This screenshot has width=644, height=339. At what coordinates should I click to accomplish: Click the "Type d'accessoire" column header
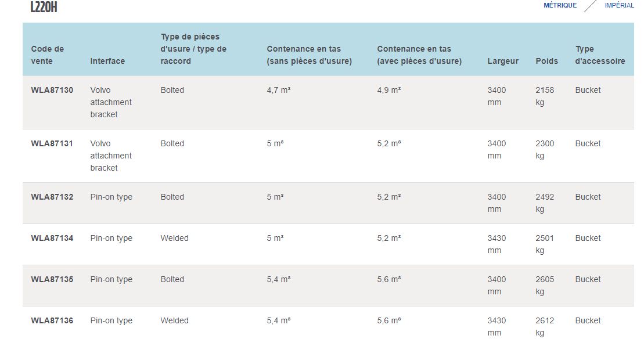coord(600,55)
